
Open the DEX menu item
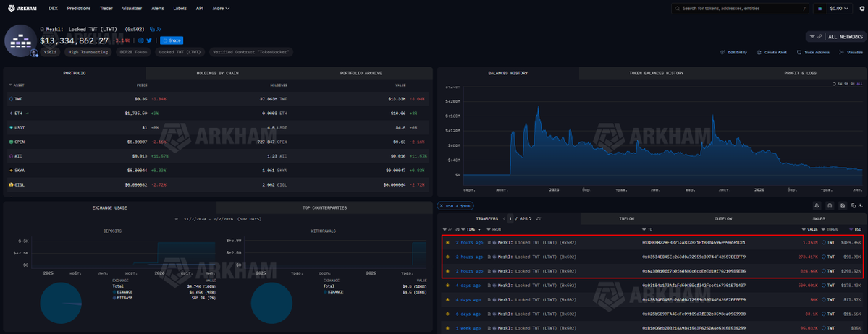pyautogui.click(x=53, y=8)
